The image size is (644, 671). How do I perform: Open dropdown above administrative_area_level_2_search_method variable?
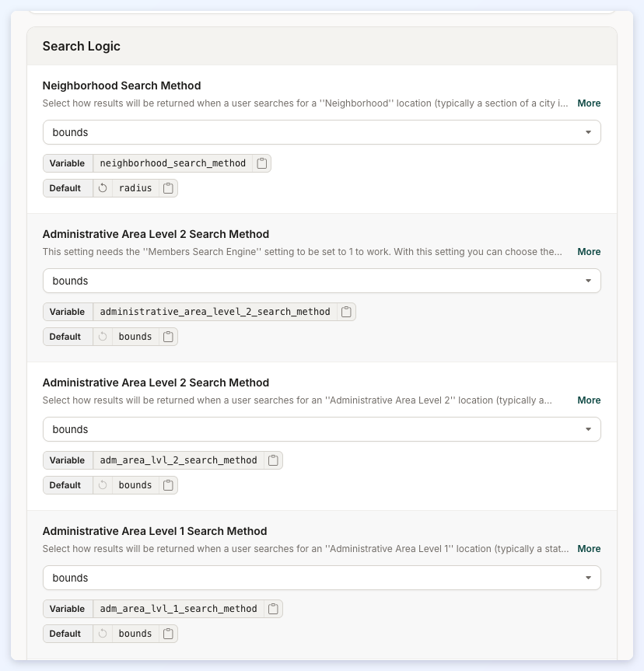(322, 281)
